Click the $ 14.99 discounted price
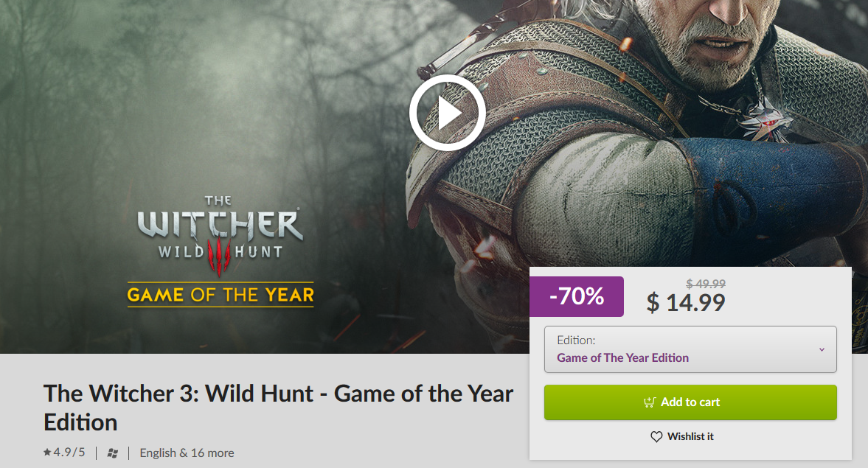 pyautogui.click(x=686, y=303)
